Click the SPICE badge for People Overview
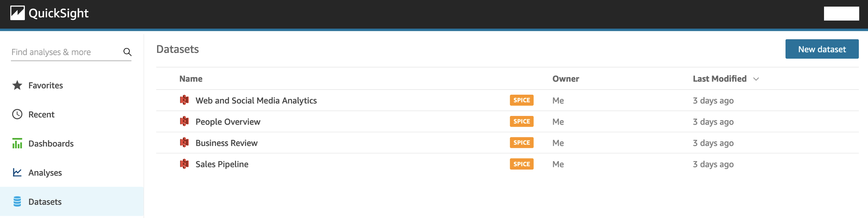 [521, 121]
